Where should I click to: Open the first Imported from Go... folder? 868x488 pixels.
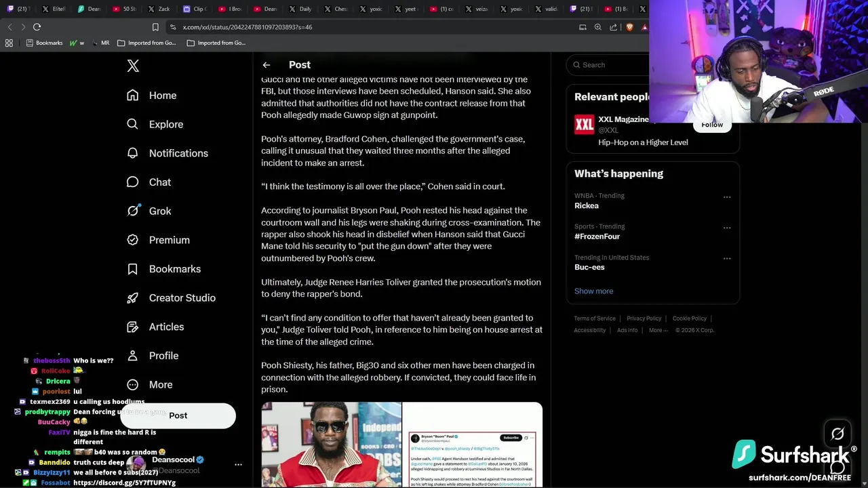point(146,43)
